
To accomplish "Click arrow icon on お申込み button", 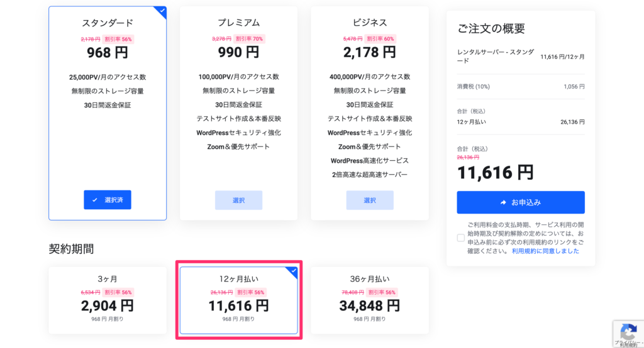I will coord(503,202).
